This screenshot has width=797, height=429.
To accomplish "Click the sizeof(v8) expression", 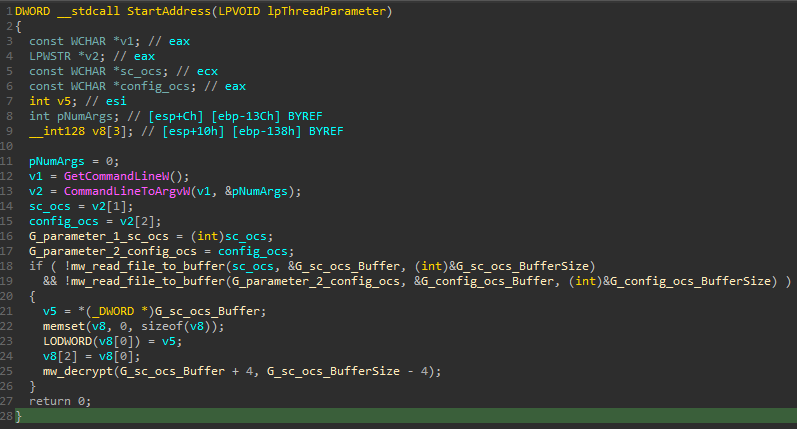I will point(176,326).
